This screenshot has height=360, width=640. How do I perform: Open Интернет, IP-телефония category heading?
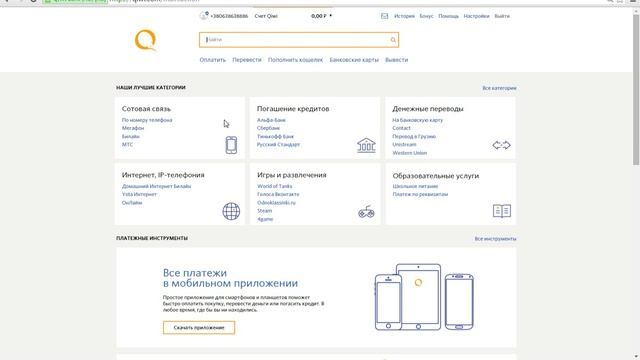pyautogui.click(x=163, y=175)
